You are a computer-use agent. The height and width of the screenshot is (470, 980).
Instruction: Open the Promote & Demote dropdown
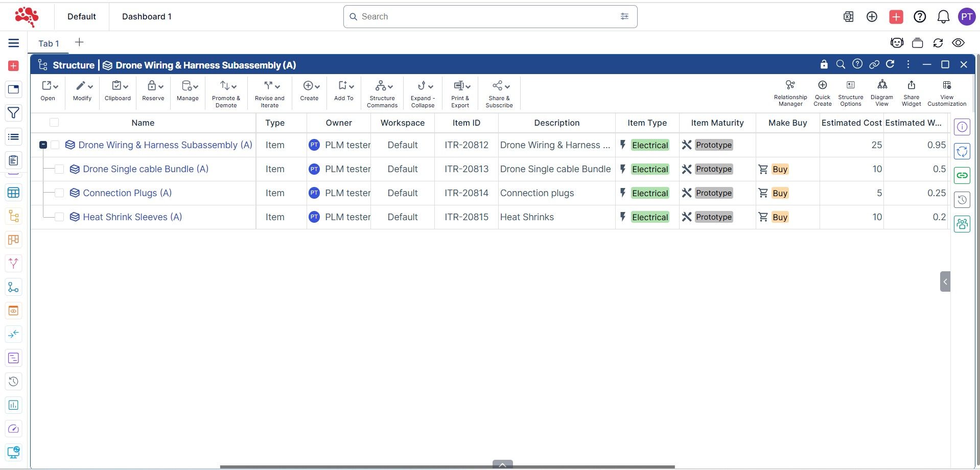pos(226,93)
